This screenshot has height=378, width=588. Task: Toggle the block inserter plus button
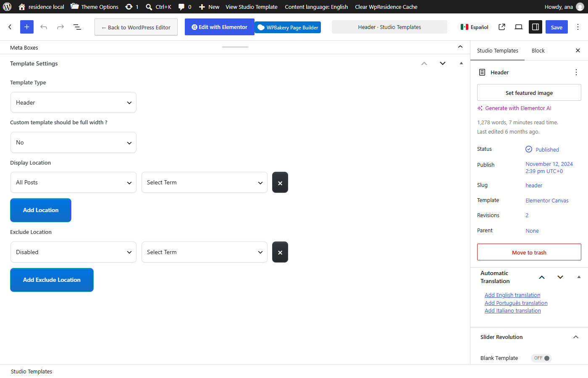pos(27,27)
